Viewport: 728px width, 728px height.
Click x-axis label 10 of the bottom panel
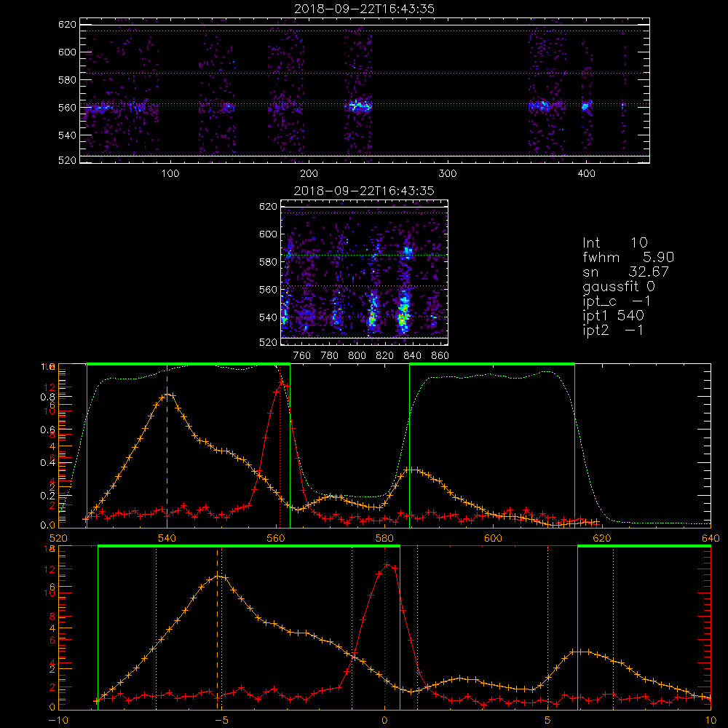click(x=711, y=721)
